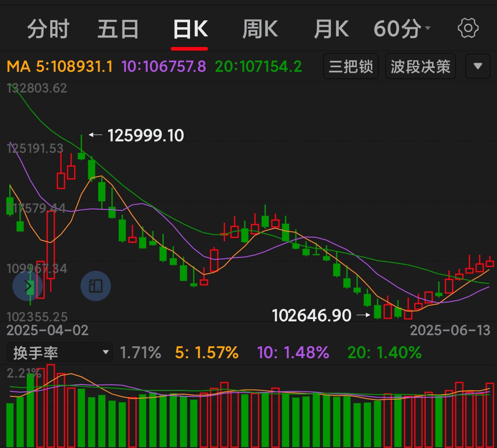Image resolution: width=497 pixels, height=448 pixels.
Task: Switch to 分时 intraday tab
Action: [48, 29]
